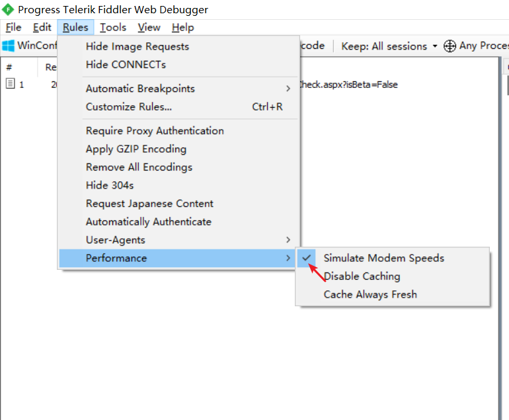The width and height of the screenshot is (509, 420).
Task: Enable Cache Always Fresh
Action: pyautogui.click(x=393, y=294)
